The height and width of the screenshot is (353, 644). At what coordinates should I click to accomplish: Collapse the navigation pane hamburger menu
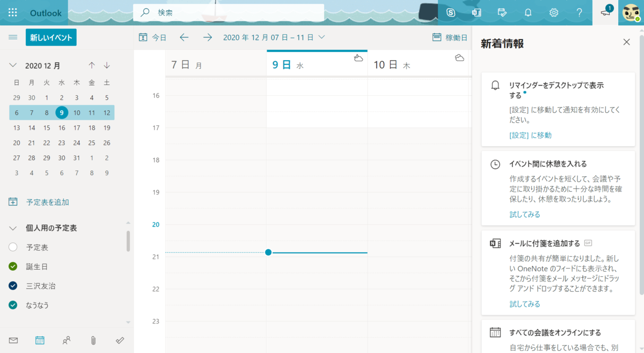[13, 37]
